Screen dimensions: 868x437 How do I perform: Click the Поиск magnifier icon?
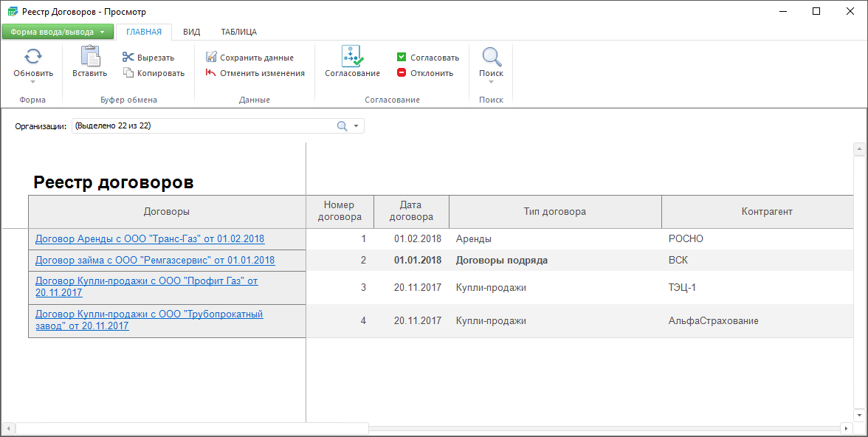pyautogui.click(x=491, y=57)
